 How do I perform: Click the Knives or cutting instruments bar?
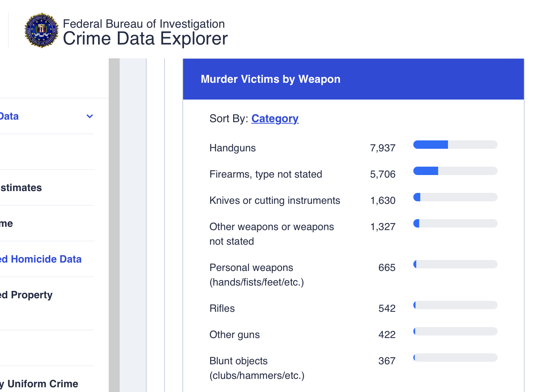[455, 197]
